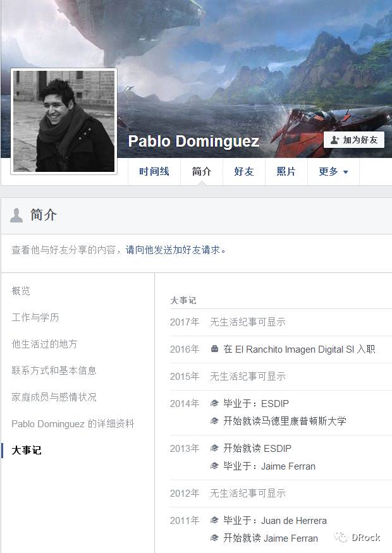Click 无生活纪事可显示 text in the 2017 row
Viewport: 392px width, 553px height.
pos(248,322)
